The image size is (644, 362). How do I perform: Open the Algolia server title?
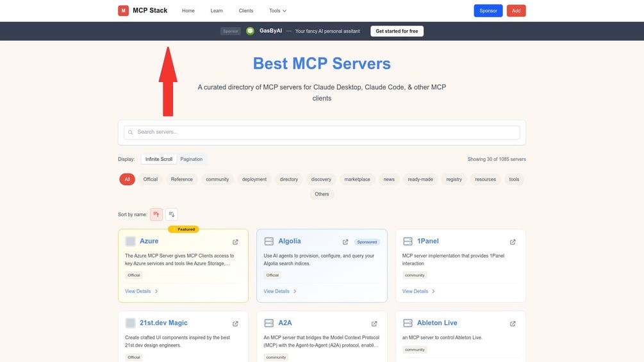coord(290,241)
